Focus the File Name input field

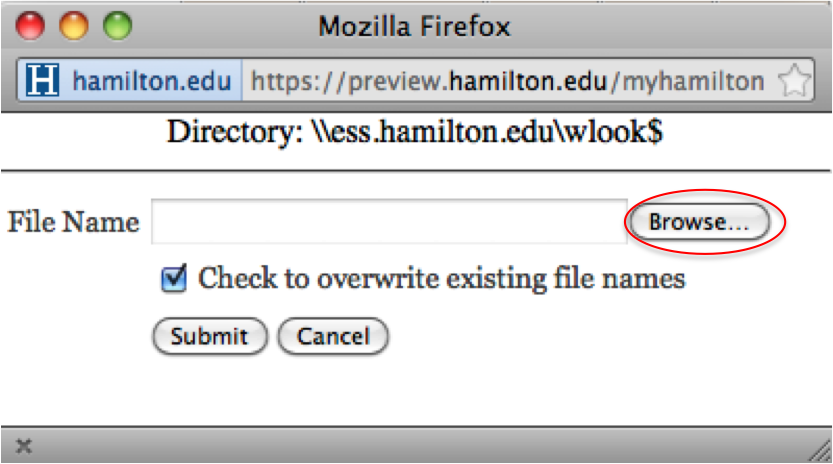pos(389,222)
